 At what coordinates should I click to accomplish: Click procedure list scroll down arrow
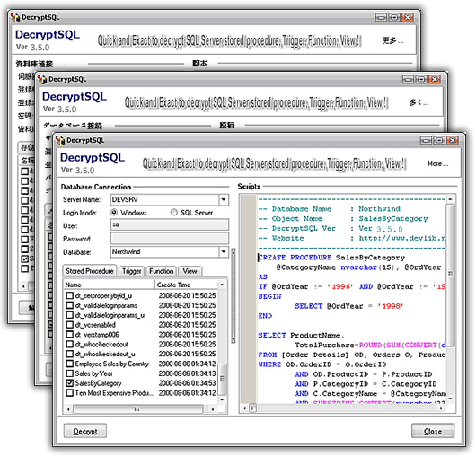[222, 399]
